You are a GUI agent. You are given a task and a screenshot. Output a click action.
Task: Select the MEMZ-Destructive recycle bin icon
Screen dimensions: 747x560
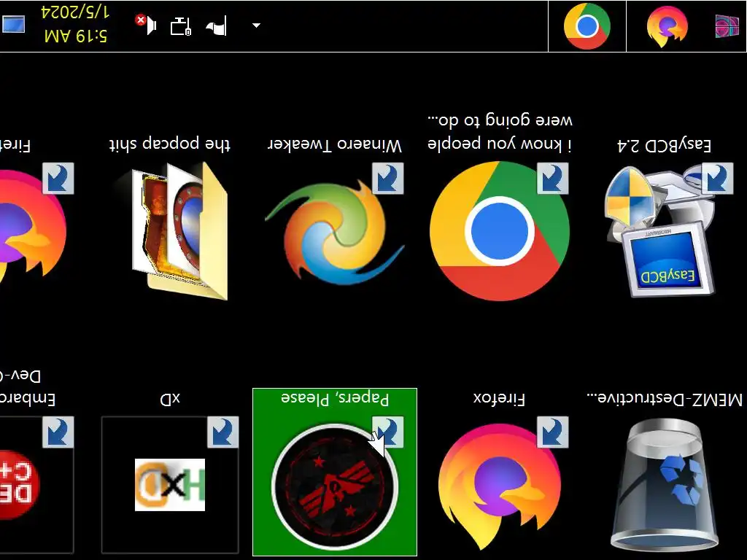click(664, 485)
